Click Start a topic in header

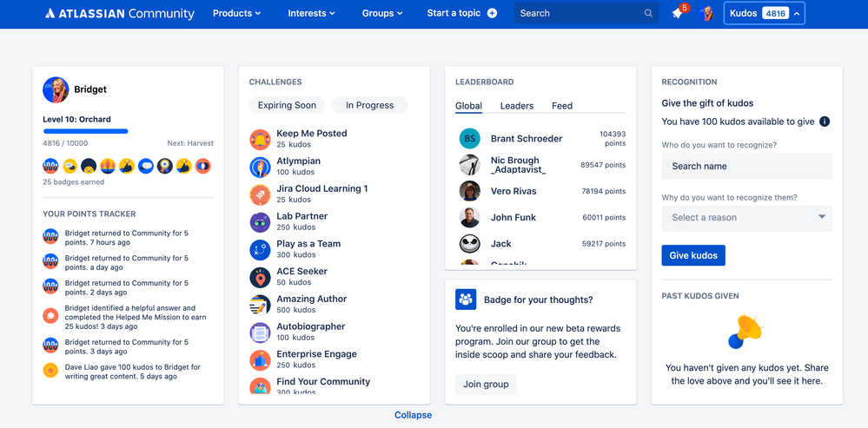(454, 13)
